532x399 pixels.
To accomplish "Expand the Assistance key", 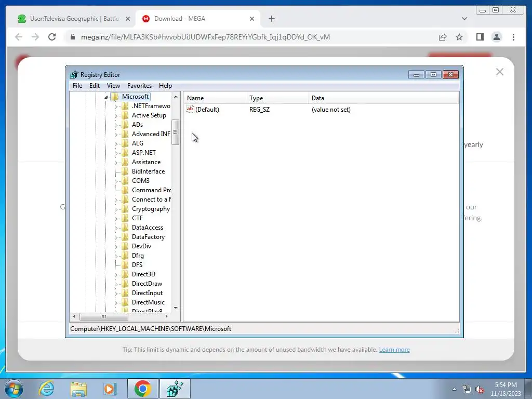I will (116, 163).
